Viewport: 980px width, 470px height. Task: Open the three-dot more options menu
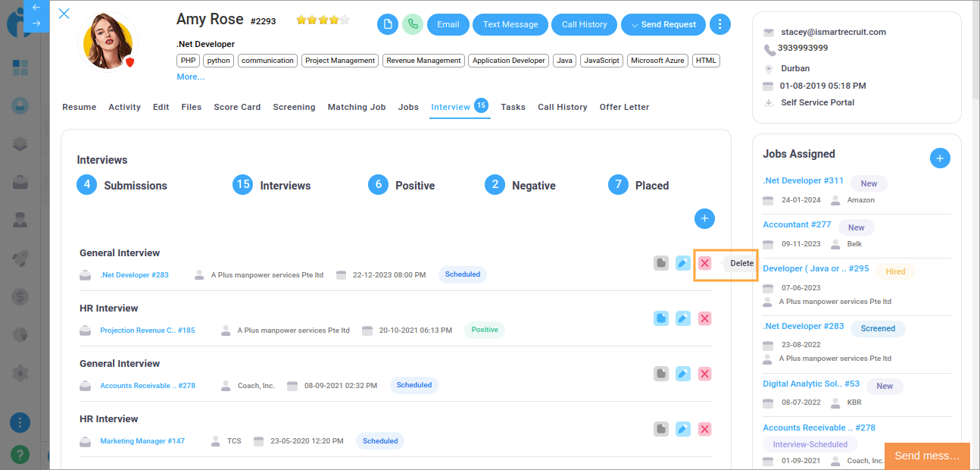(720, 24)
